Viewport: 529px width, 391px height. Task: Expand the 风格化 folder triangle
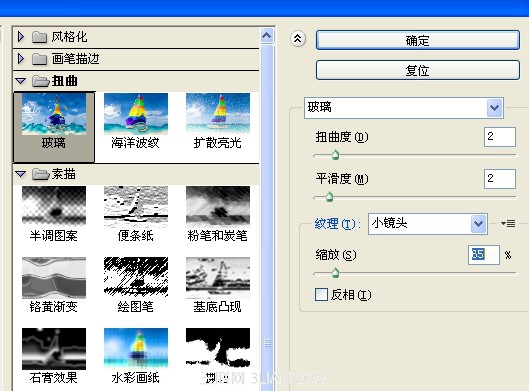tap(21, 36)
